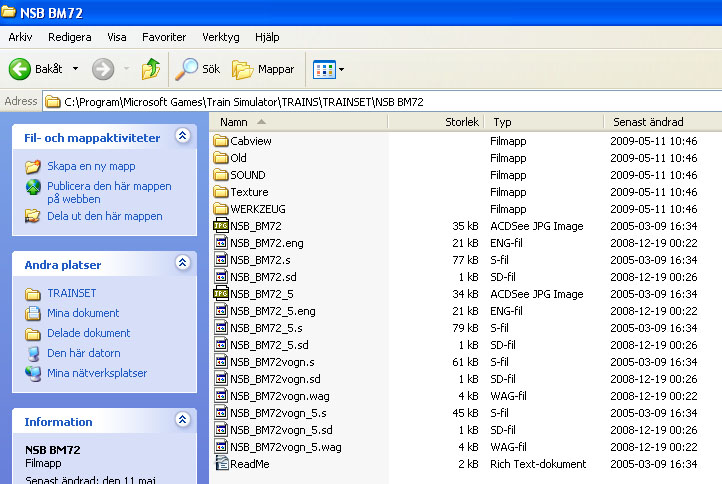Click the NSB_BM72.eng file icon
Screen dimensions: 722x484
(221, 242)
